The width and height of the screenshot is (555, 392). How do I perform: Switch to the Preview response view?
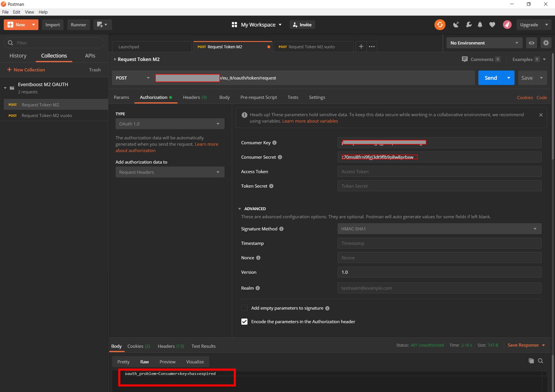point(167,361)
